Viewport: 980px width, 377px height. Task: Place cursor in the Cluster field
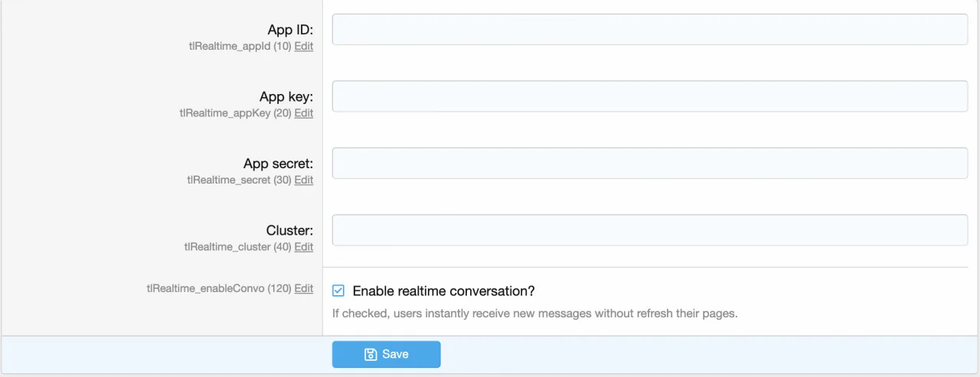click(x=649, y=230)
